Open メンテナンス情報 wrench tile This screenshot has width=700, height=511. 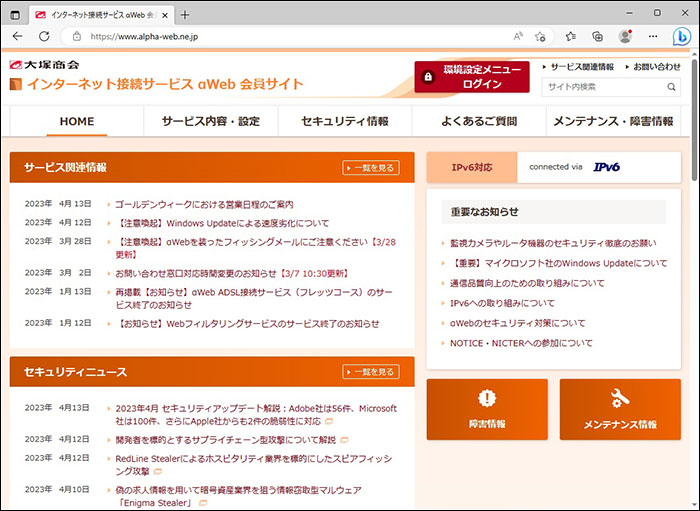pyautogui.click(x=620, y=409)
